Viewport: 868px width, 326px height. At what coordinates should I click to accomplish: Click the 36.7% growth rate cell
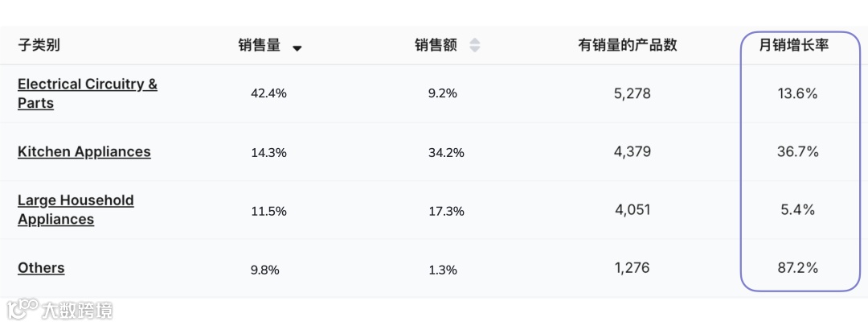pos(797,151)
